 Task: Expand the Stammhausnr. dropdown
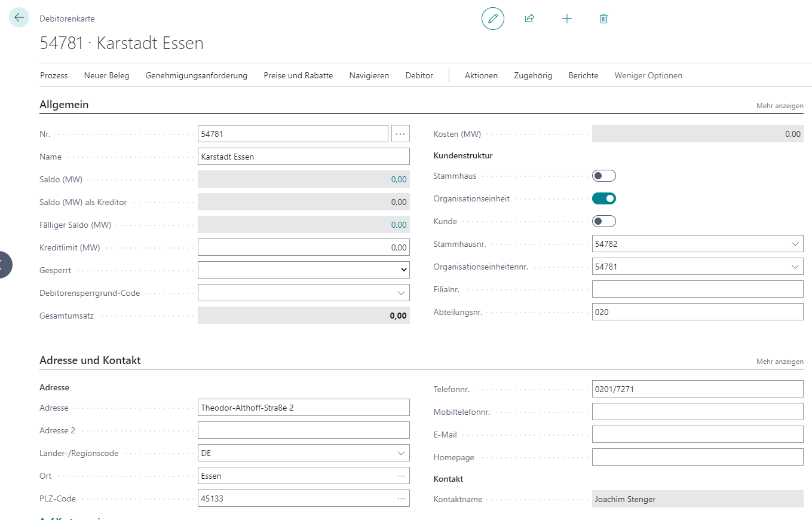coord(795,244)
